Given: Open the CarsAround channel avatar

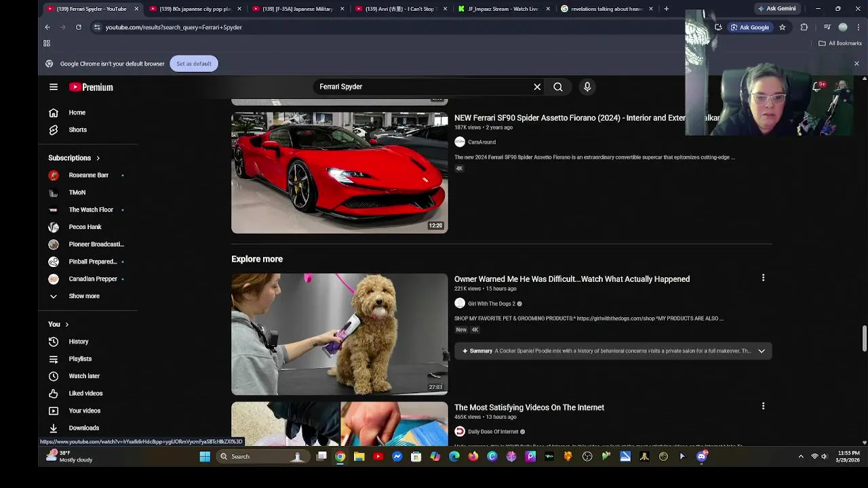Looking at the screenshot, I should (x=460, y=142).
